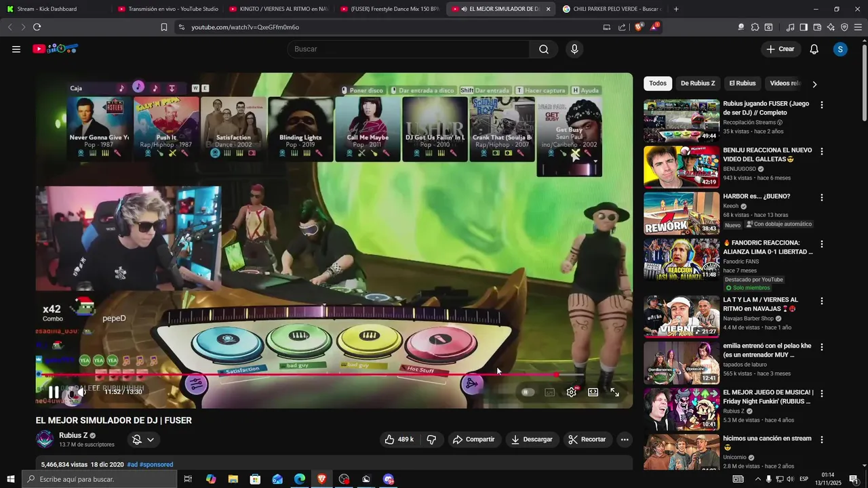Open options for emilia entrenó video
868x488 pixels.
822,346
